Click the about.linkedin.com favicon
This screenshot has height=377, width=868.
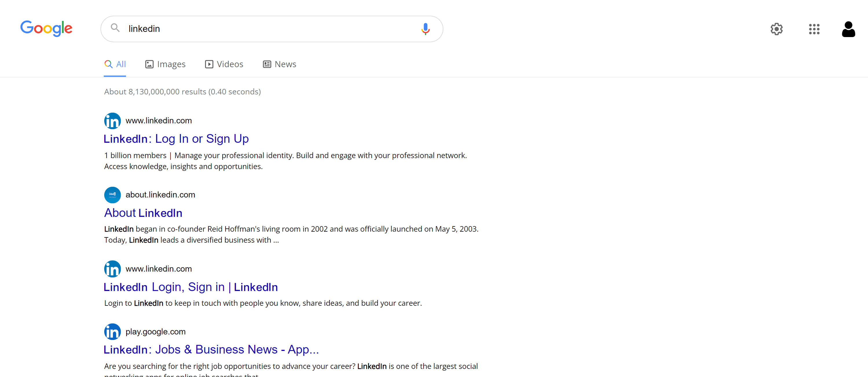click(x=113, y=195)
